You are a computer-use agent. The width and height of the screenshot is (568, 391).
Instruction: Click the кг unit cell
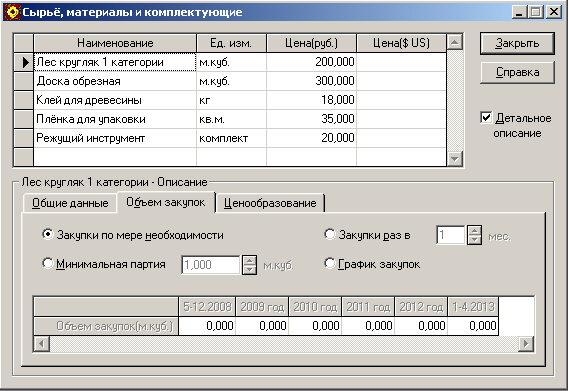point(231,100)
